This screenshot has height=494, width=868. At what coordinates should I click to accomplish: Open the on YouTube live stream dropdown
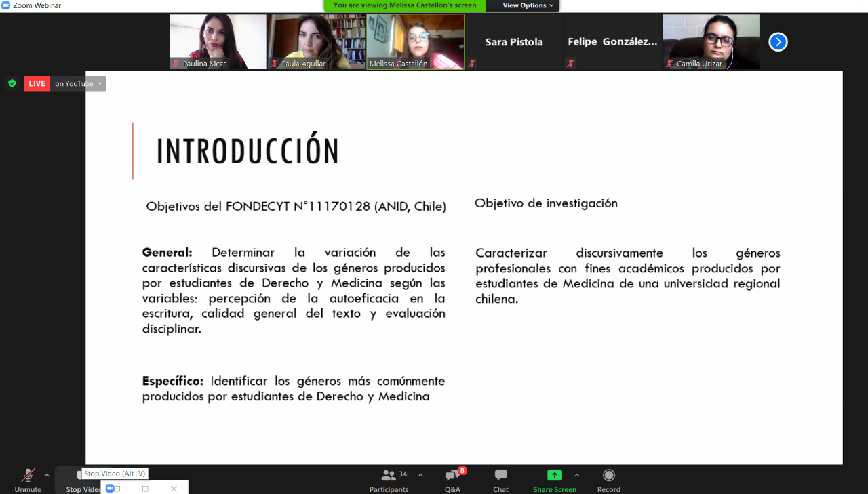(79, 83)
